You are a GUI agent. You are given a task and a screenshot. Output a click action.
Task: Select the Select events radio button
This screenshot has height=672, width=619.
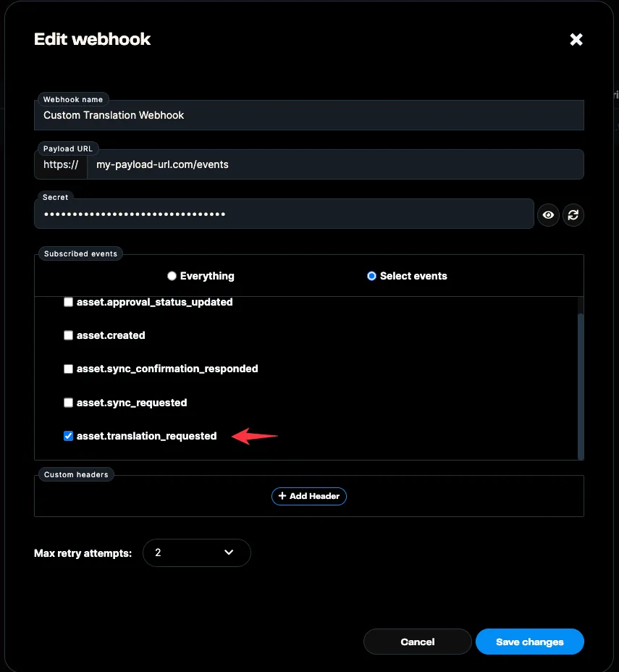tap(371, 275)
